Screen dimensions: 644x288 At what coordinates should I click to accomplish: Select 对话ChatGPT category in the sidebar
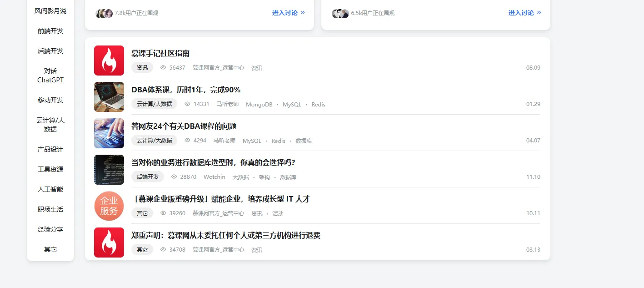[x=50, y=76]
